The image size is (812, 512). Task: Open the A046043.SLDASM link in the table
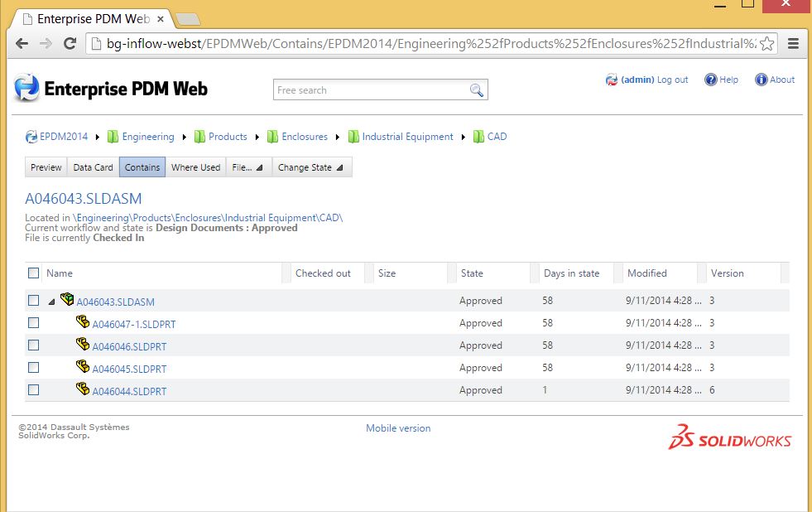click(116, 302)
